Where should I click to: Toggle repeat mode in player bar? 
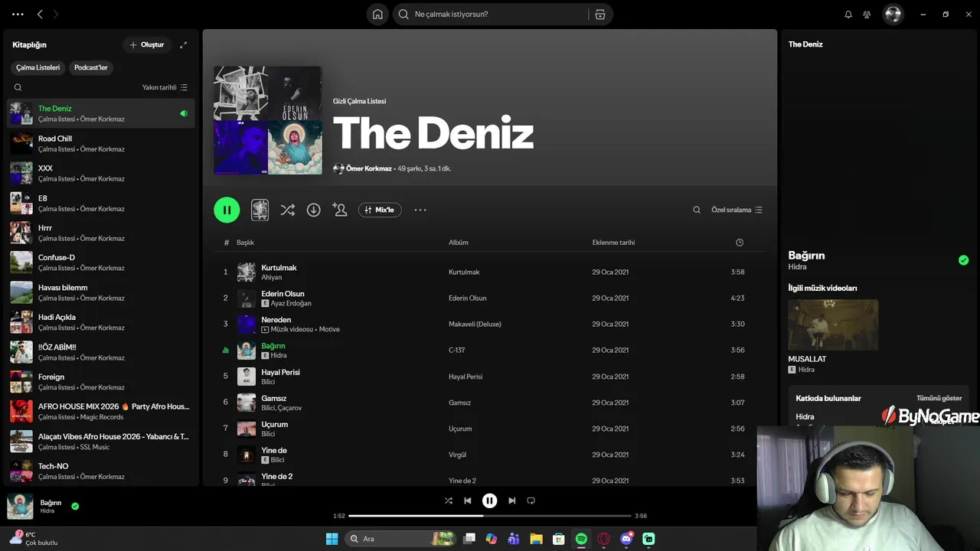coord(531,500)
